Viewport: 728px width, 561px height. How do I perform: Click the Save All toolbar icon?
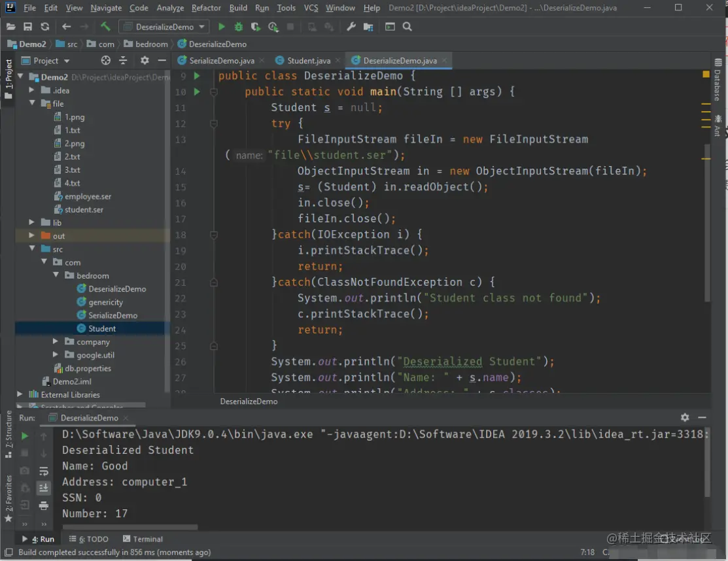(x=28, y=27)
